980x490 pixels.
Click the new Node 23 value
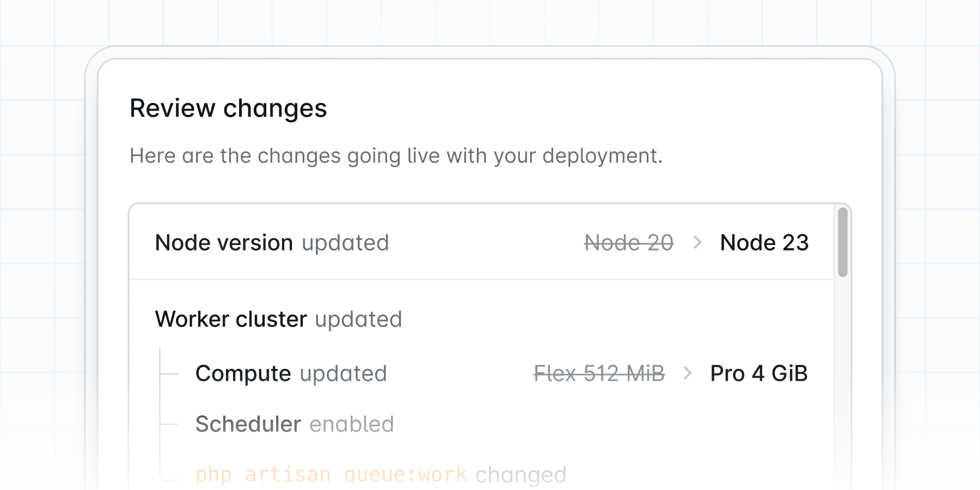(x=764, y=243)
